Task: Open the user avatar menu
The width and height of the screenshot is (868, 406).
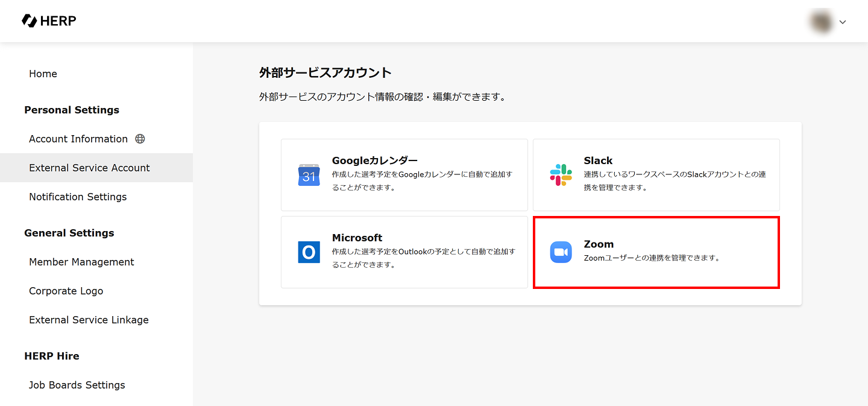Action: click(x=821, y=22)
